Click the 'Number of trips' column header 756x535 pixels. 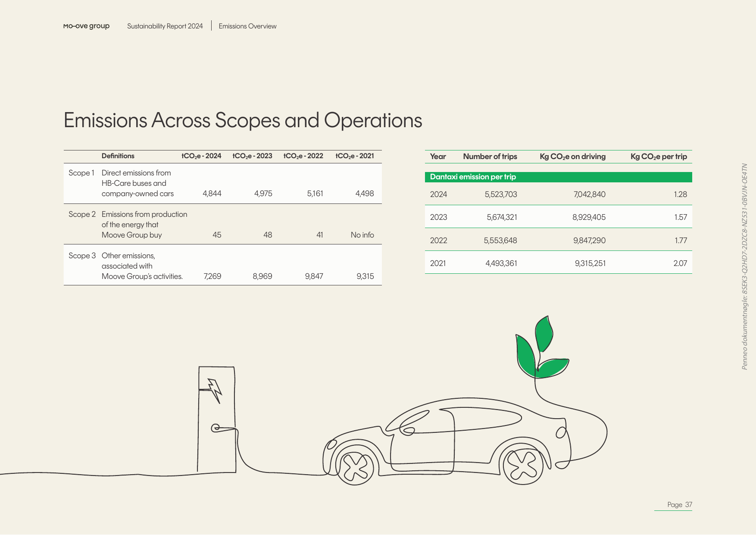tap(490, 156)
